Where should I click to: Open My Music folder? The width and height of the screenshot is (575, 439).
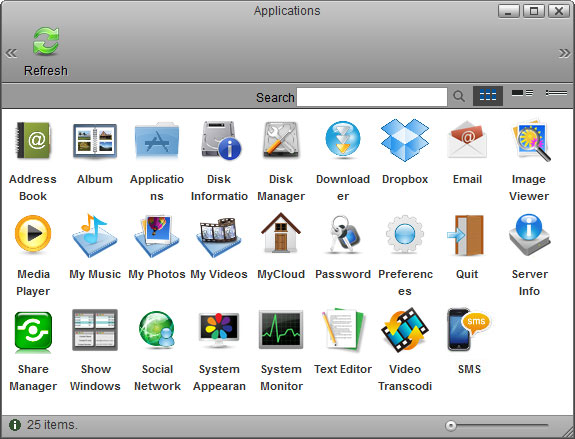[95, 235]
